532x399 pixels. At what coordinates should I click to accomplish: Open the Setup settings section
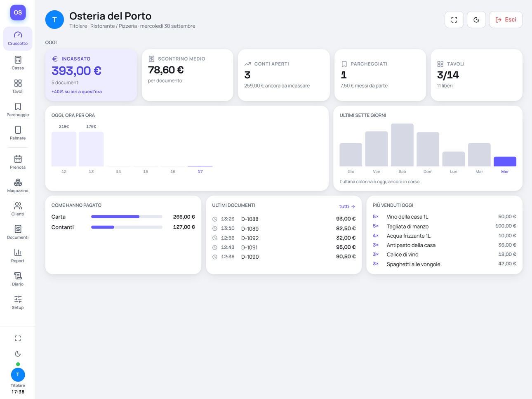pos(18,302)
